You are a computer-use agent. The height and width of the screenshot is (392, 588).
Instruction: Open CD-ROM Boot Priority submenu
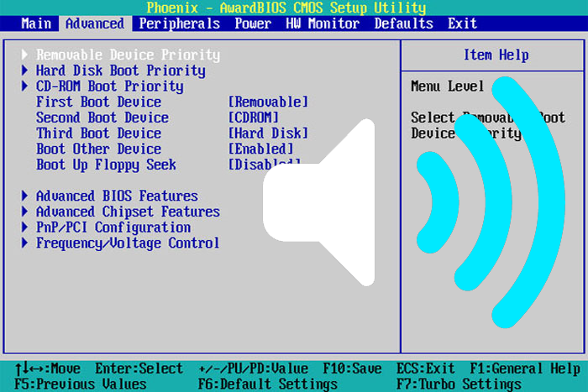point(109,86)
